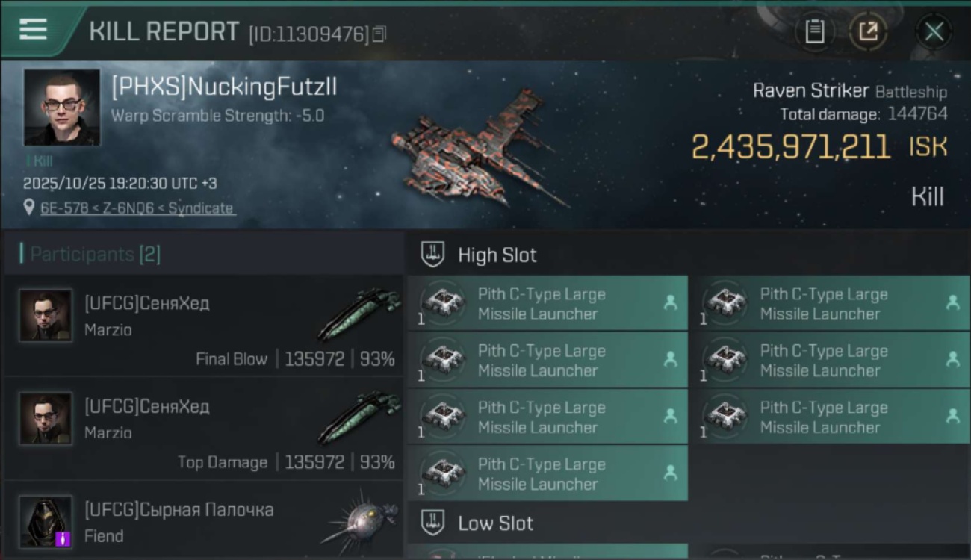The width and height of the screenshot is (971, 560).
Task: Click the Fiend ship icon
Action: [x=360, y=520]
